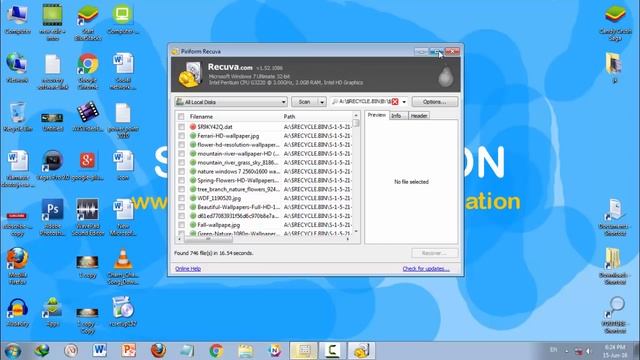The image size is (640, 360).
Task: Click the green status dot of Ferrari-HD-wallpaper.jpg
Action: click(x=193, y=136)
